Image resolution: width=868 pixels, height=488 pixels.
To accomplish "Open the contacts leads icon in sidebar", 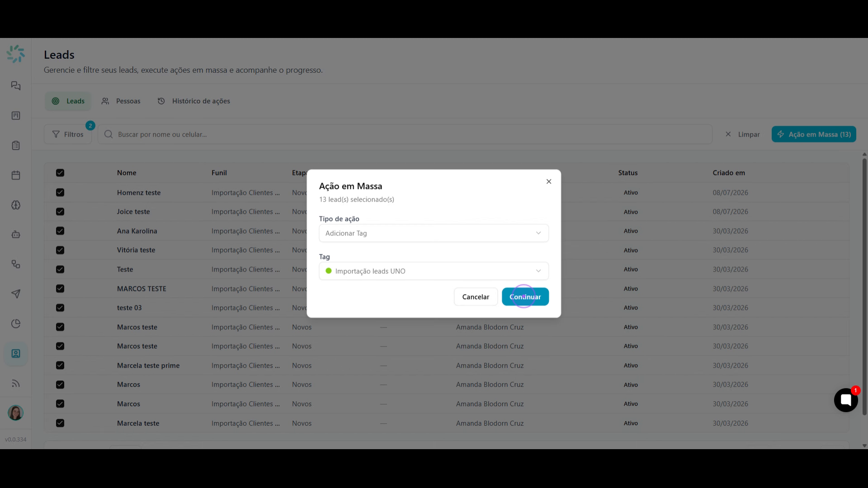I will [16, 353].
